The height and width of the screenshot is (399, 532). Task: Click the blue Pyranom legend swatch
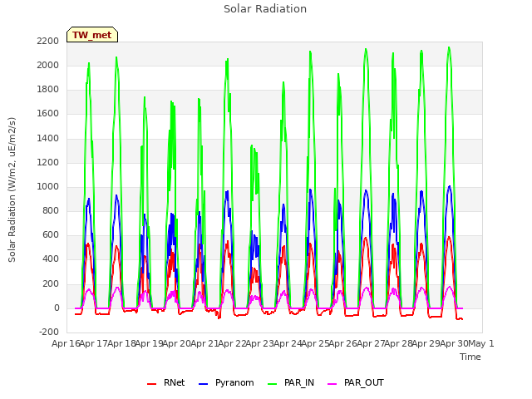click(x=203, y=384)
